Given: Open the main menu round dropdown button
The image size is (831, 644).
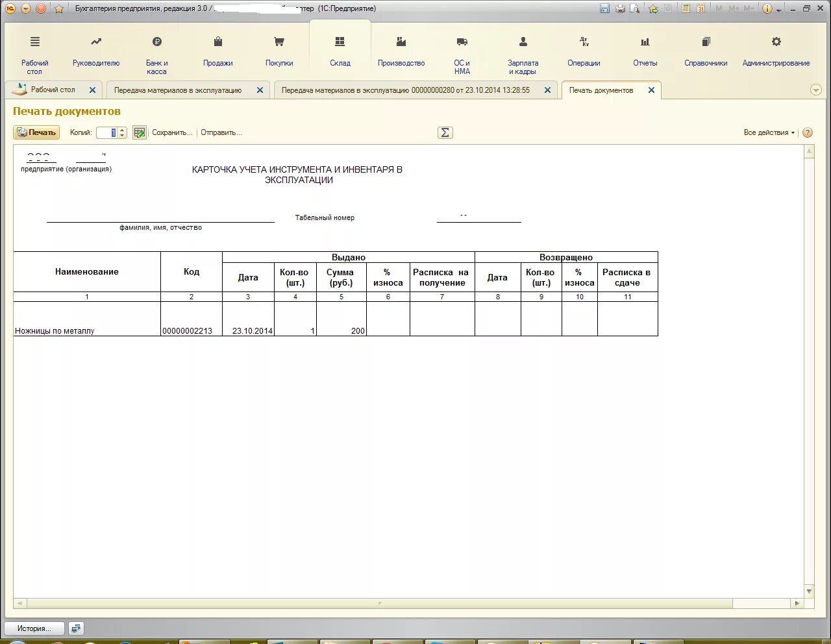Looking at the screenshot, I should [26, 8].
